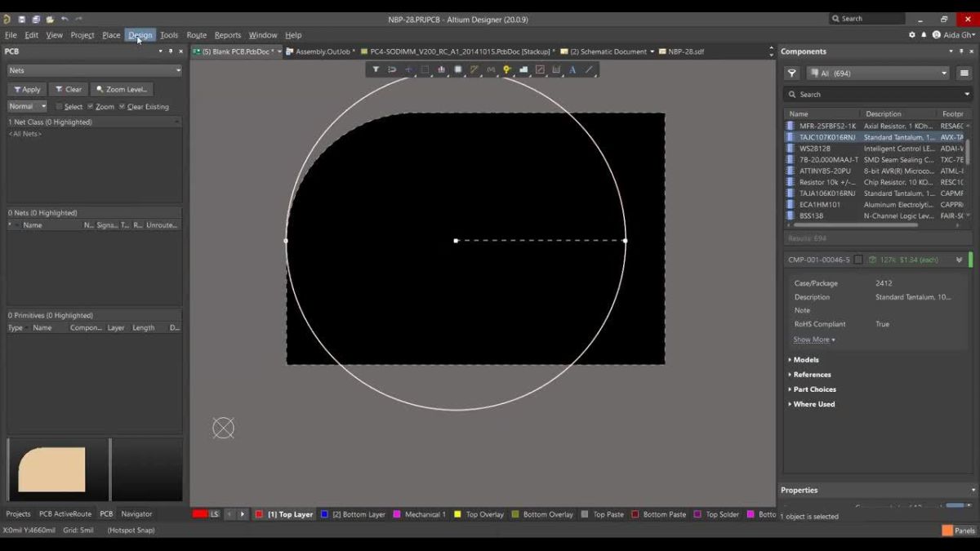Choose the selection rectangle tool in Active Bar

(x=425, y=69)
